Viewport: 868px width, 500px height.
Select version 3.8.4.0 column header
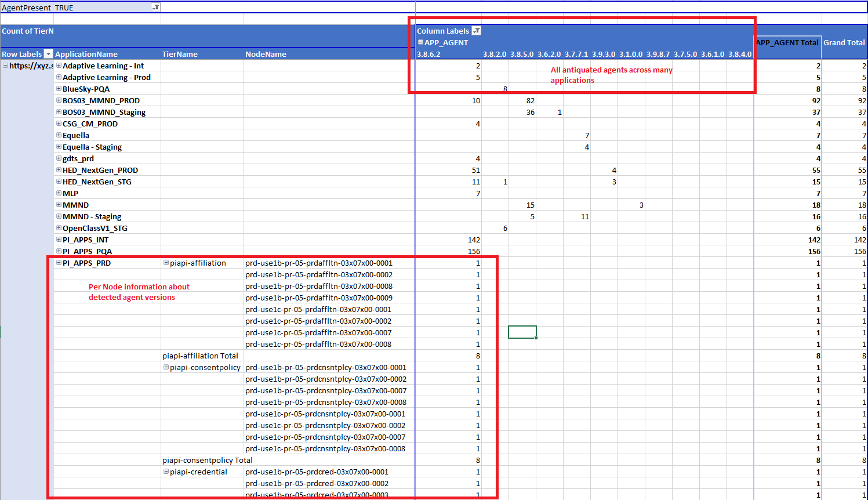coord(740,54)
